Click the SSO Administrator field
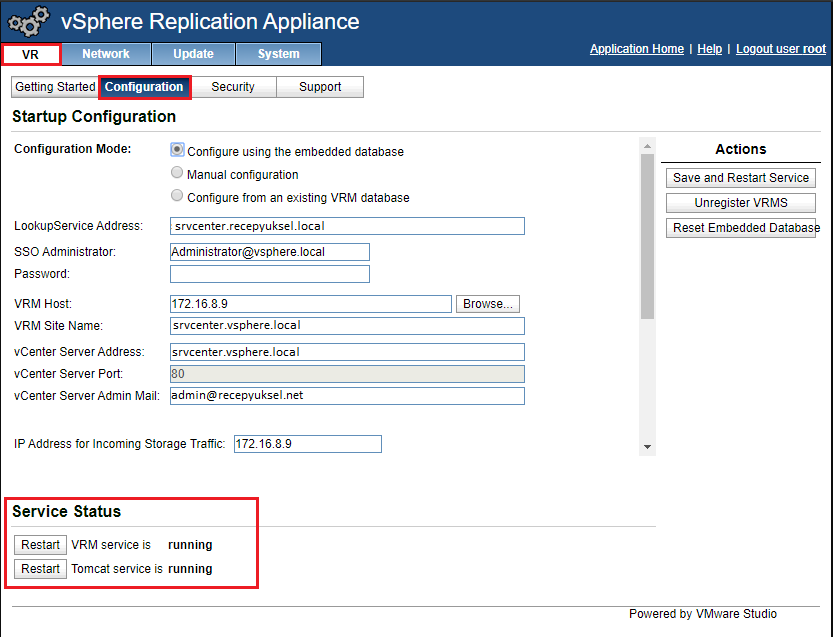Image resolution: width=833 pixels, height=637 pixels. (269, 252)
